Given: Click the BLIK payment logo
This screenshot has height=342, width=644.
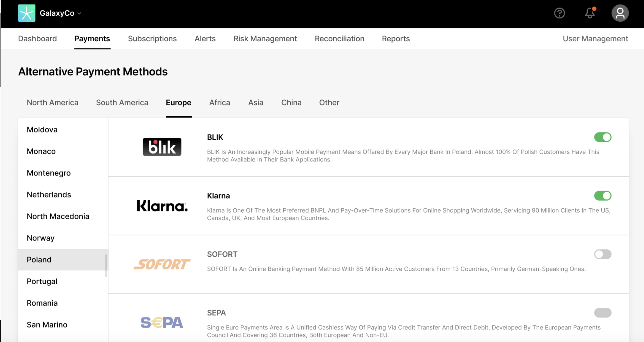Looking at the screenshot, I should tap(162, 147).
